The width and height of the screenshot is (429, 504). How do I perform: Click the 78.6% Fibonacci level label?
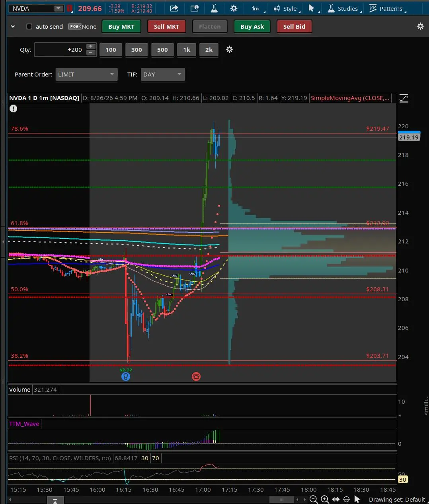19,129
